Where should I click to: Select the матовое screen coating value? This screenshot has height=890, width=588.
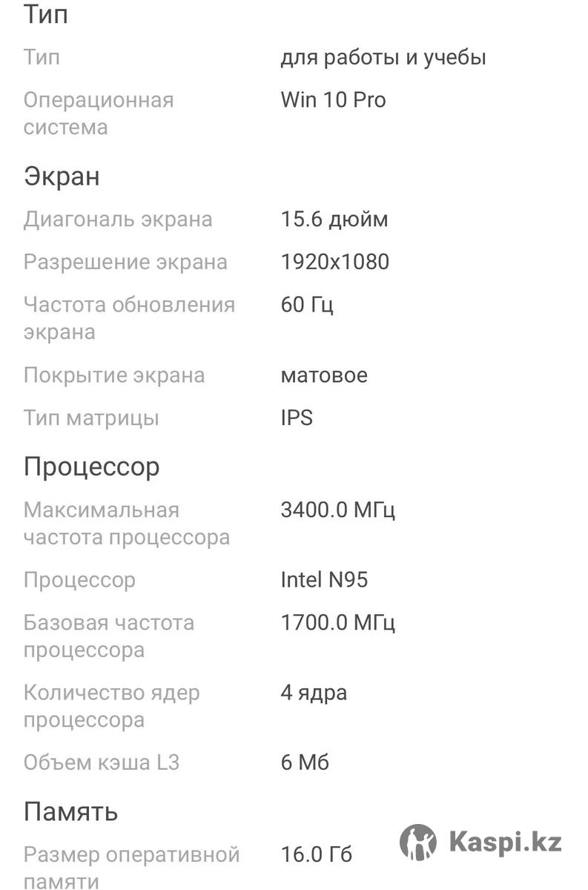pos(324,375)
